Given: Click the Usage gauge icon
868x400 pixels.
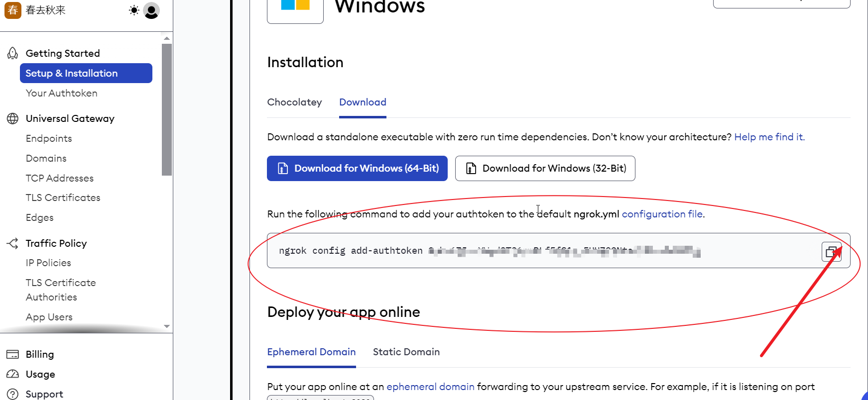Looking at the screenshot, I should [12, 374].
